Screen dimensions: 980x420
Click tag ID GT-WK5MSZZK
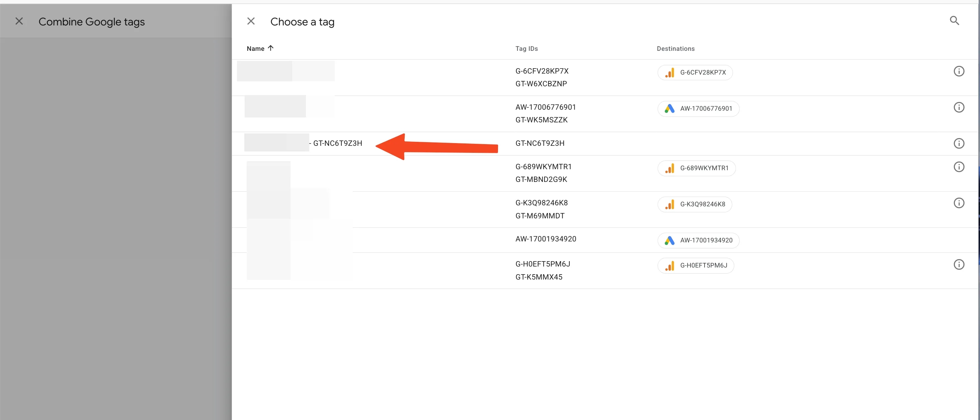point(541,120)
